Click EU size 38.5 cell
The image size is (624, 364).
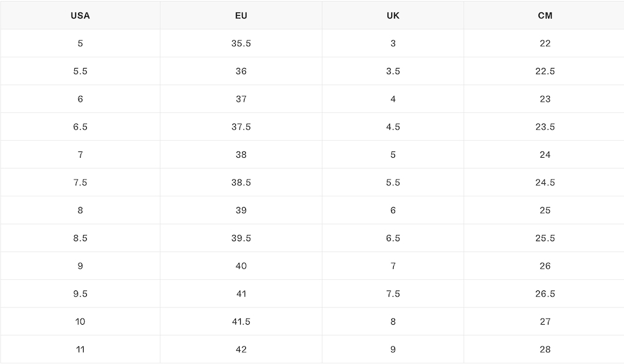point(241,183)
